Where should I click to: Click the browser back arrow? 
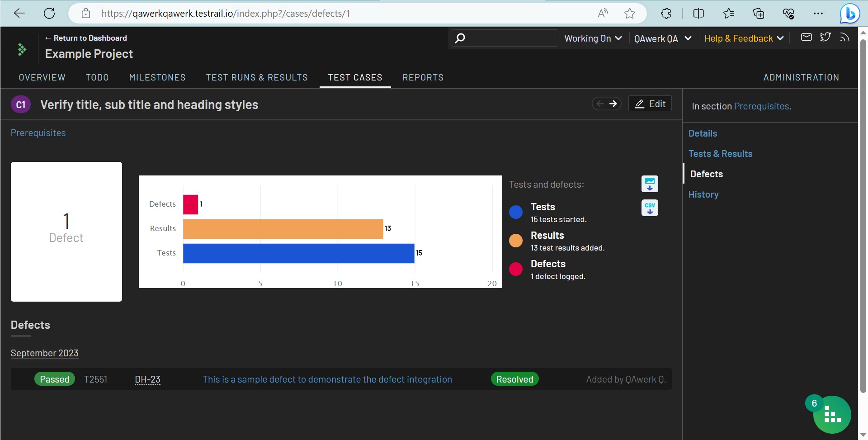pos(19,14)
